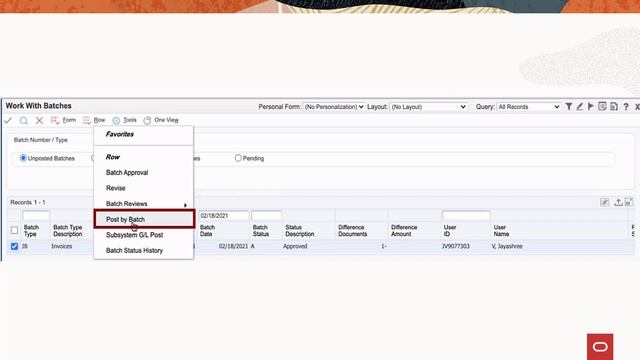Choose Revise from Row menu
This screenshot has width=640, height=360.
tap(116, 188)
